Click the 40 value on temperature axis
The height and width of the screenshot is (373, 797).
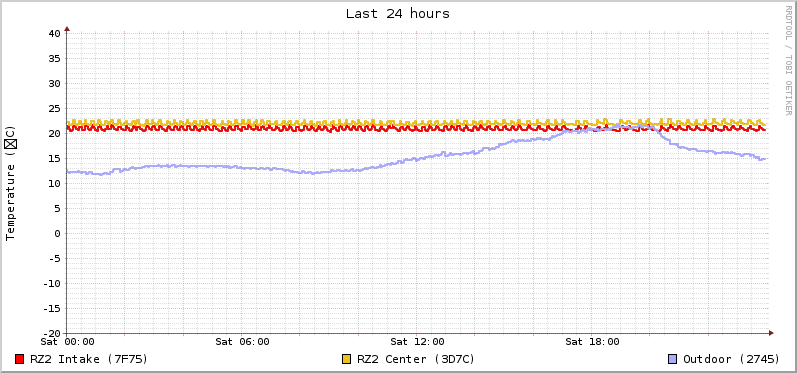tap(55, 34)
